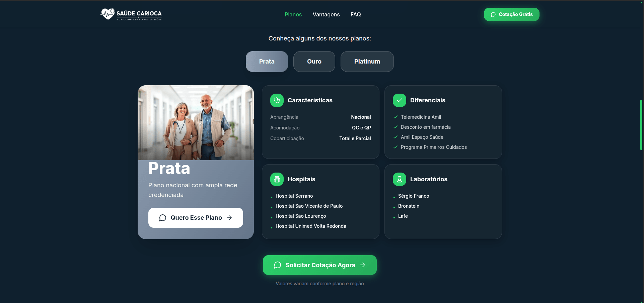The image size is (644, 303).
Task: Click the Cotação Grátis button
Action: 512,14
